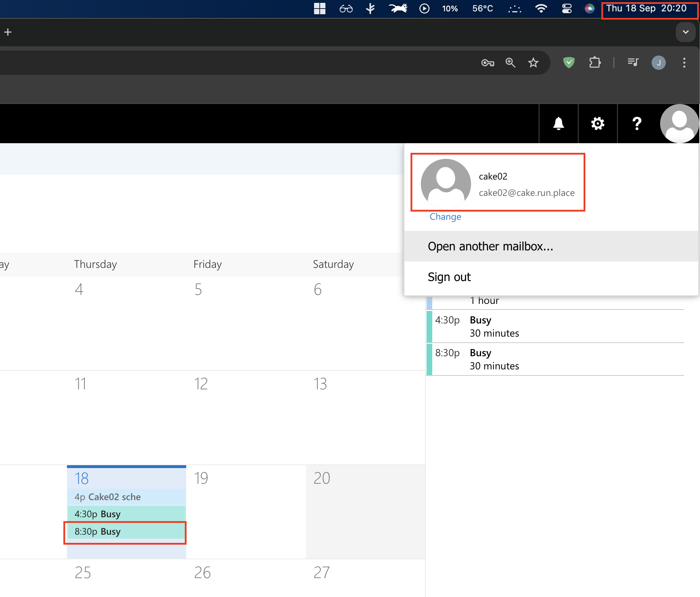Image resolution: width=700 pixels, height=597 pixels.
Task: Choose Sign out from account menu
Action: click(449, 277)
